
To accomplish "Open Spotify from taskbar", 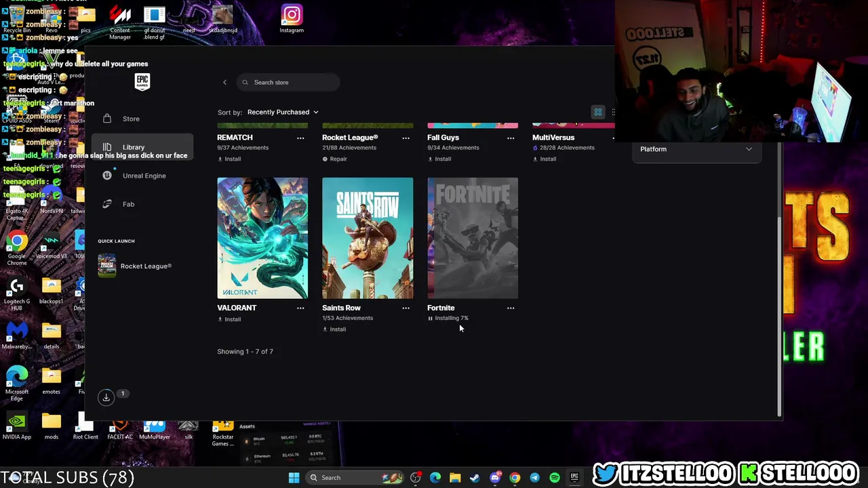I will [555, 478].
